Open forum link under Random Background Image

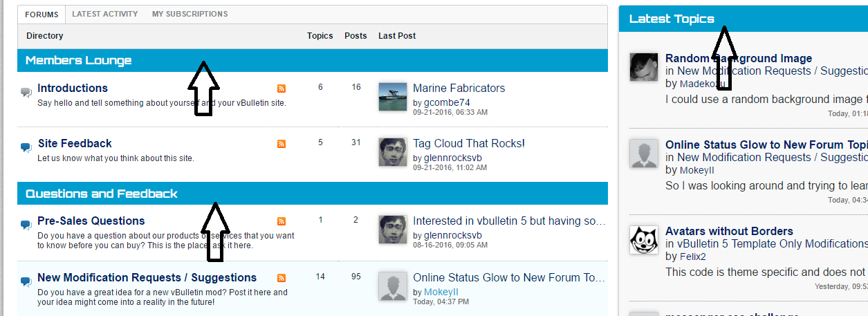click(772, 71)
